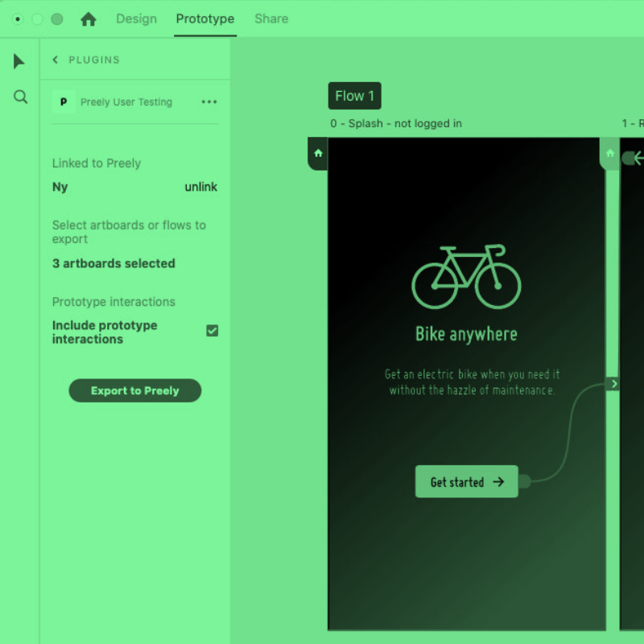Click Export to Preely button
Image resolution: width=644 pixels, height=644 pixels.
135,390
